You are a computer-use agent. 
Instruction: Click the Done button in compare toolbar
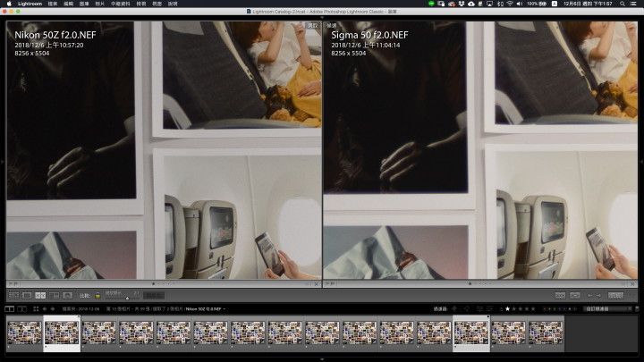615,296
